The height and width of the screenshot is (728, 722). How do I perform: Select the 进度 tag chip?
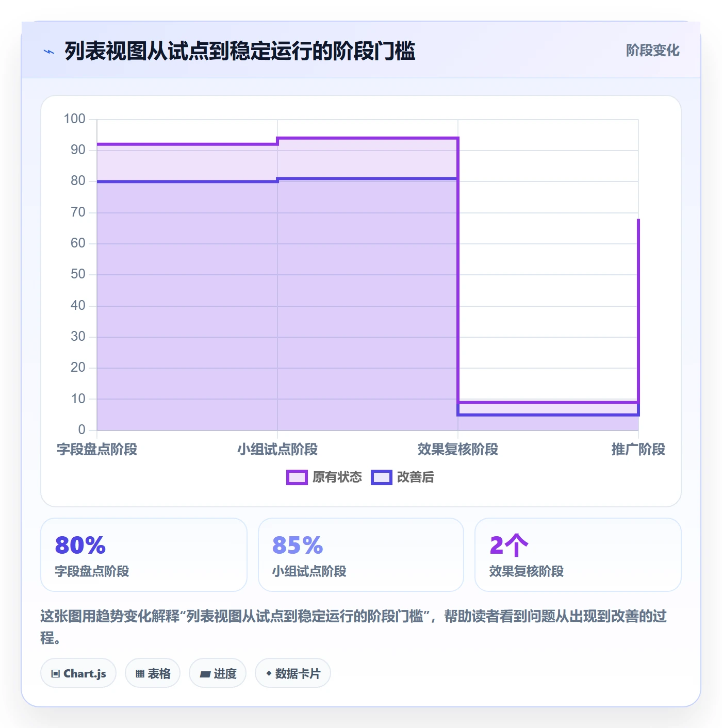(x=218, y=673)
